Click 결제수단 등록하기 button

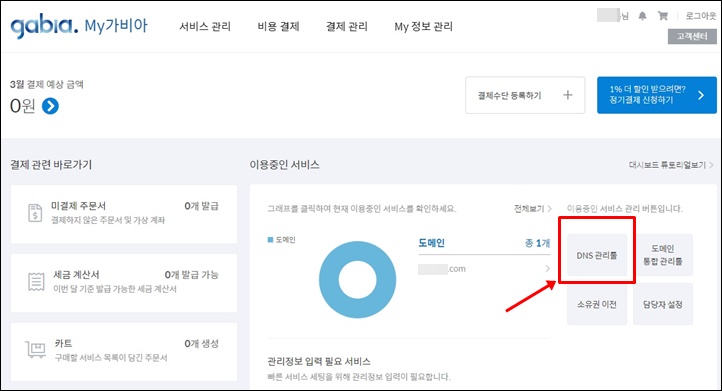(525, 95)
